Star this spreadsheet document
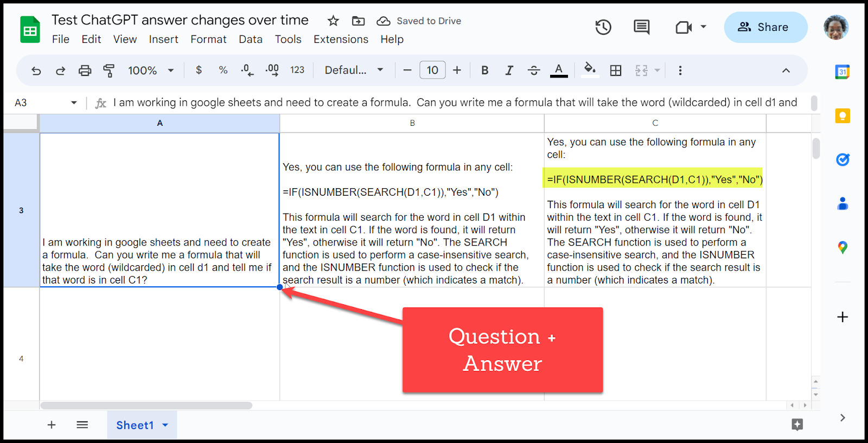 pos(333,21)
